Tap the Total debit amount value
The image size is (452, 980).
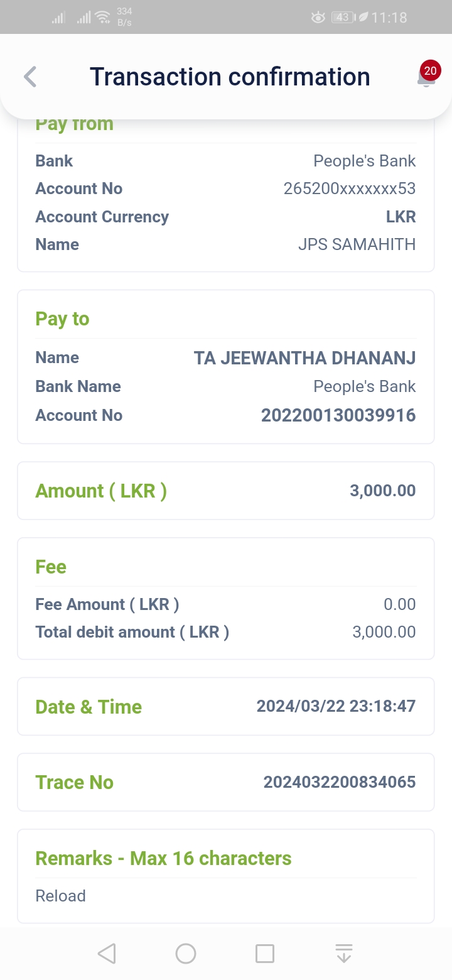(x=384, y=632)
